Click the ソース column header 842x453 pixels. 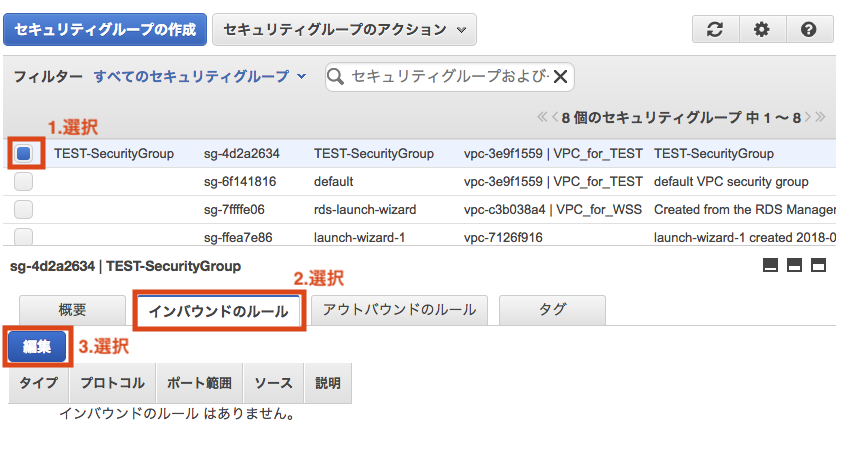tap(273, 383)
